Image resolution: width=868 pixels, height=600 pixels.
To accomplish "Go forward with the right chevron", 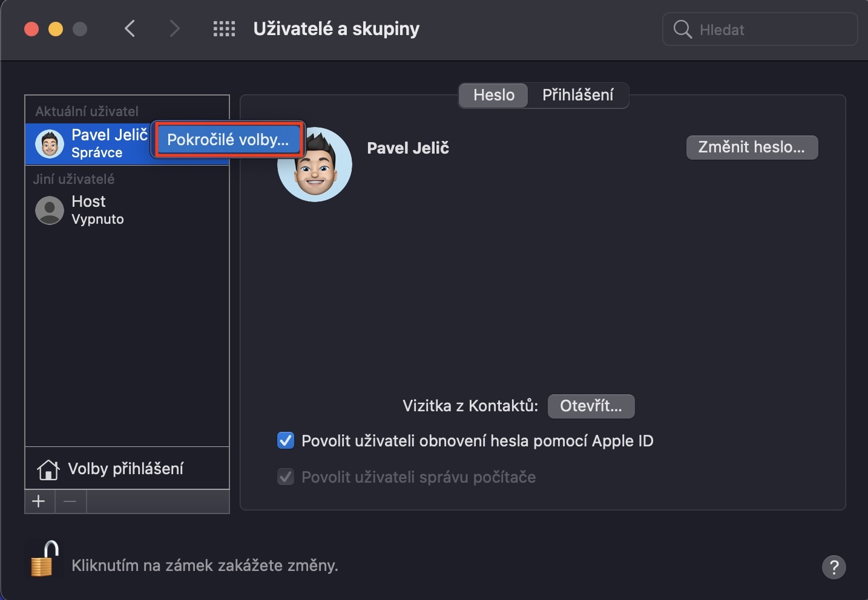I will pyautogui.click(x=174, y=28).
